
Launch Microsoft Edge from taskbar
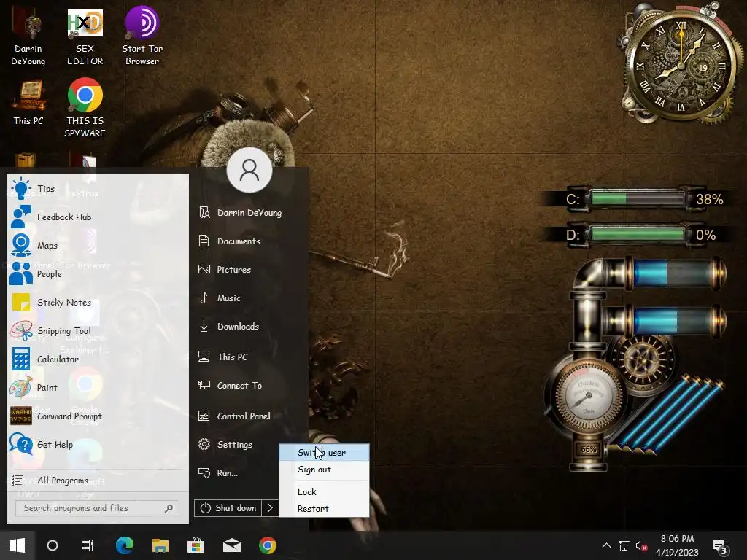point(124,545)
